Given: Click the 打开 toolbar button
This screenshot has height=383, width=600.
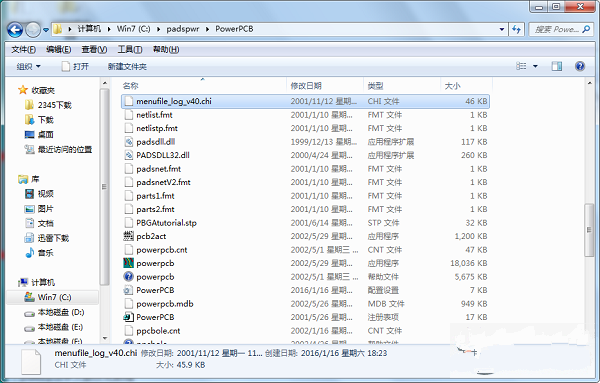Looking at the screenshot, I should click(x=75, y=67).
